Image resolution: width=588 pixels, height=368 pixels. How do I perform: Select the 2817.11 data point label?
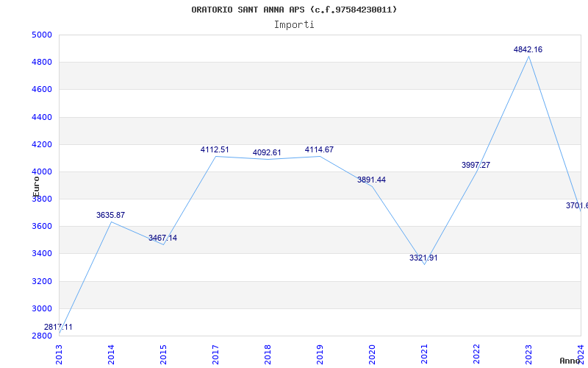point(58,327)
